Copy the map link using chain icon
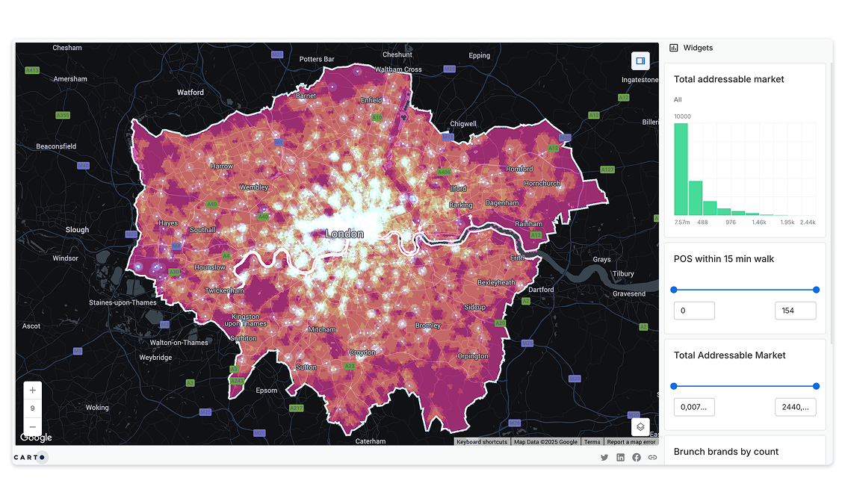Screen dimensions: 845x504 point(652,457)
